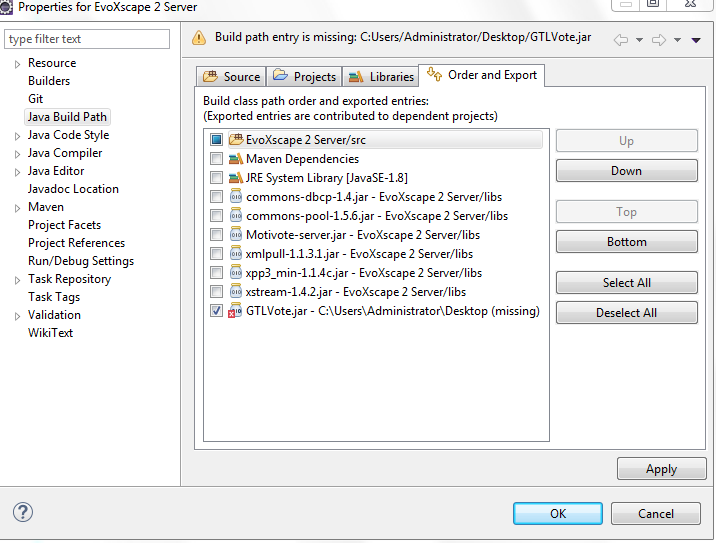Screen dimensions: 716x543
Task: Expand the Resource tree node
Action: click(x=17, y=64)
